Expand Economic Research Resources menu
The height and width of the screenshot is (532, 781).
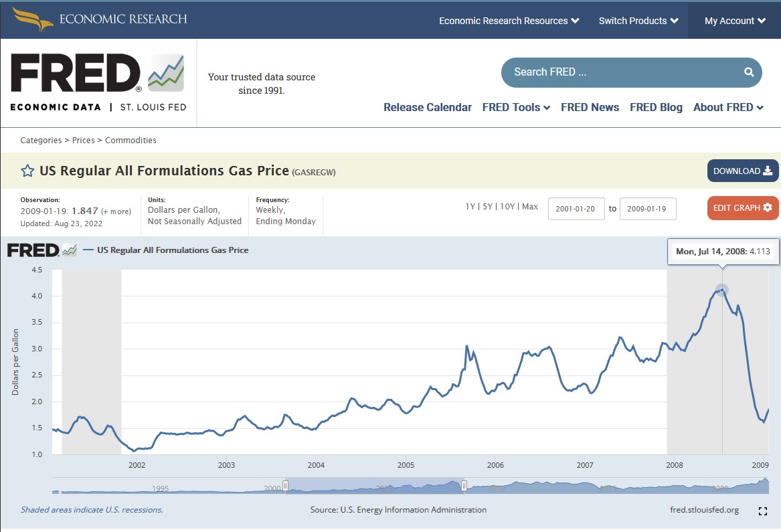pos(509,21)
